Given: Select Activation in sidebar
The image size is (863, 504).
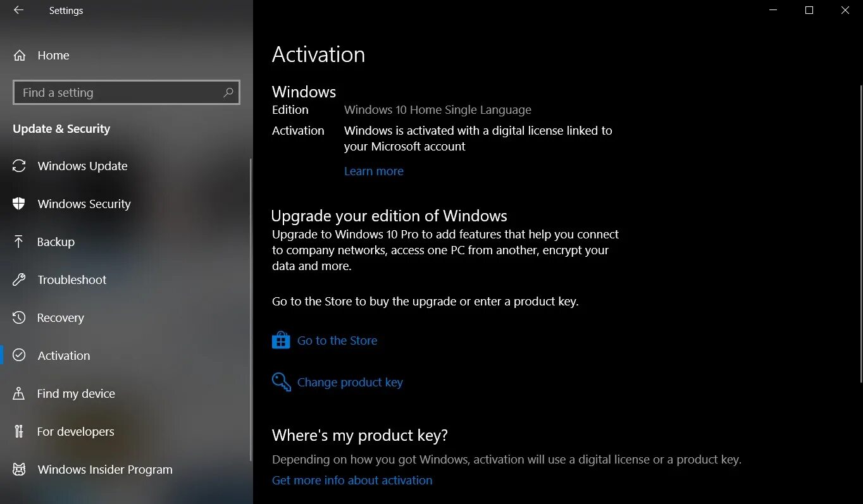Looking at the screenshot, I should (126, 355).
